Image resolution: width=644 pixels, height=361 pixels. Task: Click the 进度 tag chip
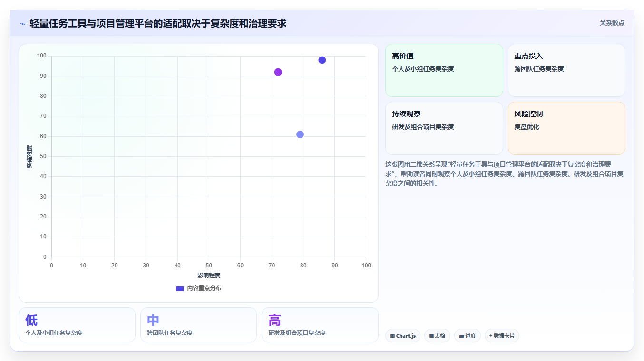(468, 336)
